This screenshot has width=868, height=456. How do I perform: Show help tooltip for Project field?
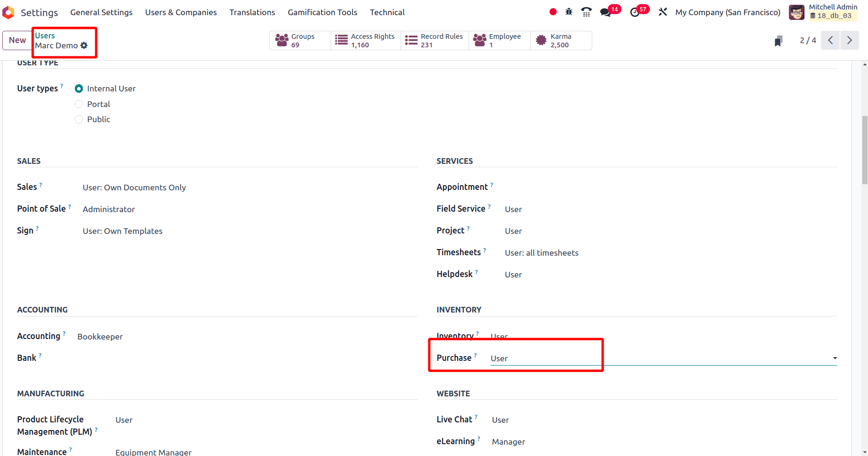(x=469, y=228)
